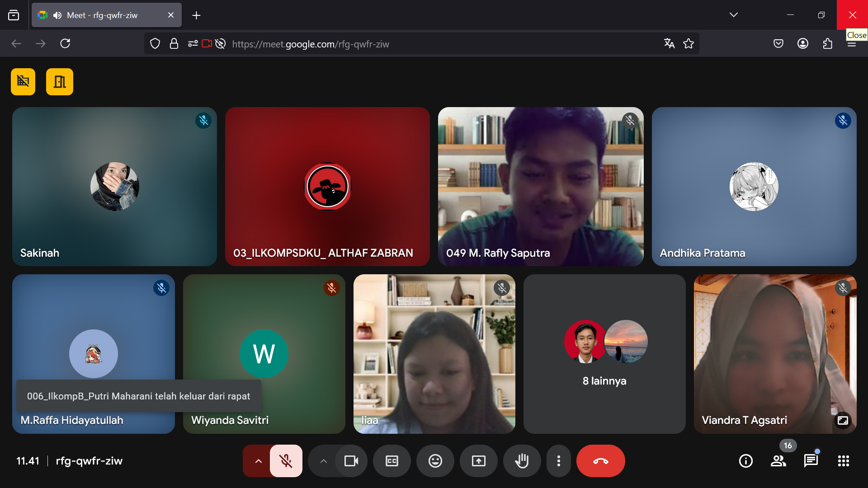
Task: Open the chat messages panel
Action: tap(811, 461)
